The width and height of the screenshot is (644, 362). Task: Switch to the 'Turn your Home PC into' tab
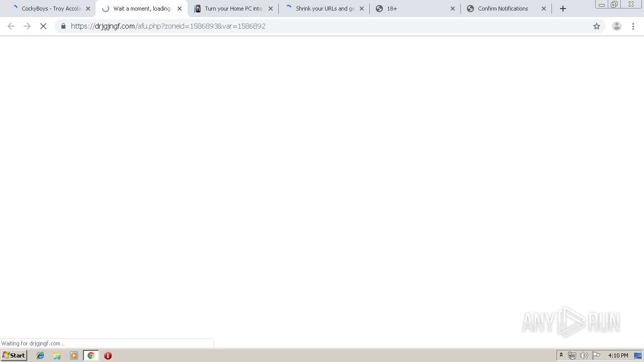[x=233, y=9]
